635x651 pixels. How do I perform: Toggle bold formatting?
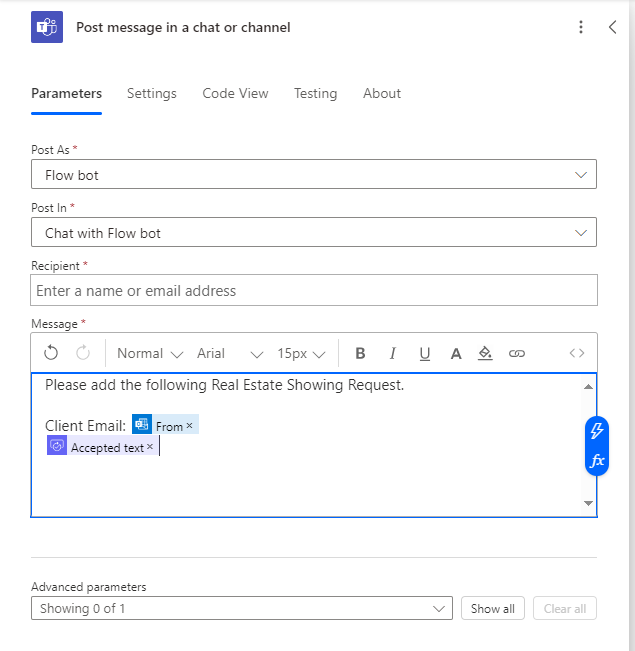pos(360,353)
